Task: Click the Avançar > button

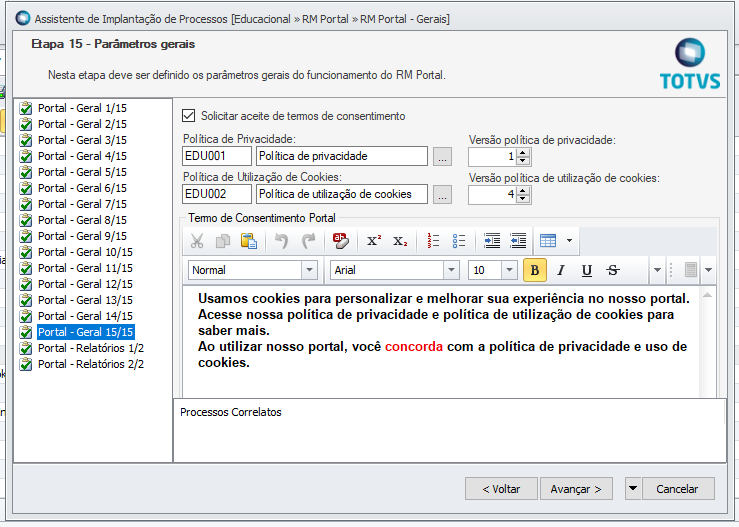Action: click(x=576, y=489)
